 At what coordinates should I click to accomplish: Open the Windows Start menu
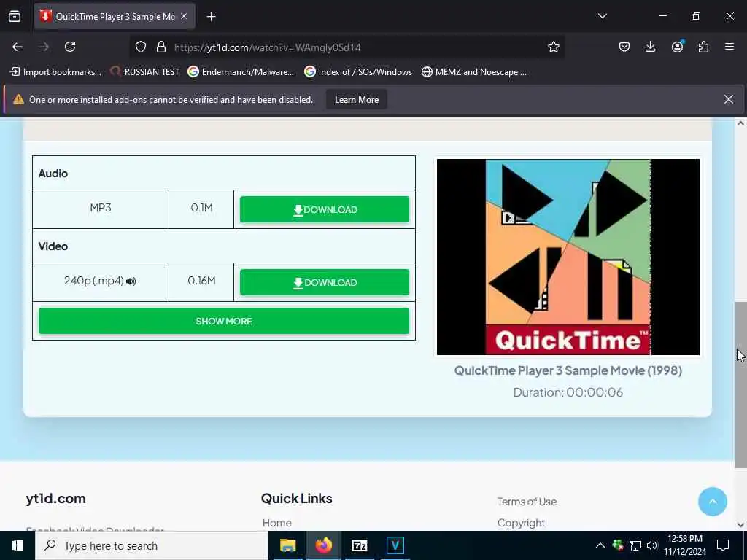pyautogui.click(x=18, y=545)
